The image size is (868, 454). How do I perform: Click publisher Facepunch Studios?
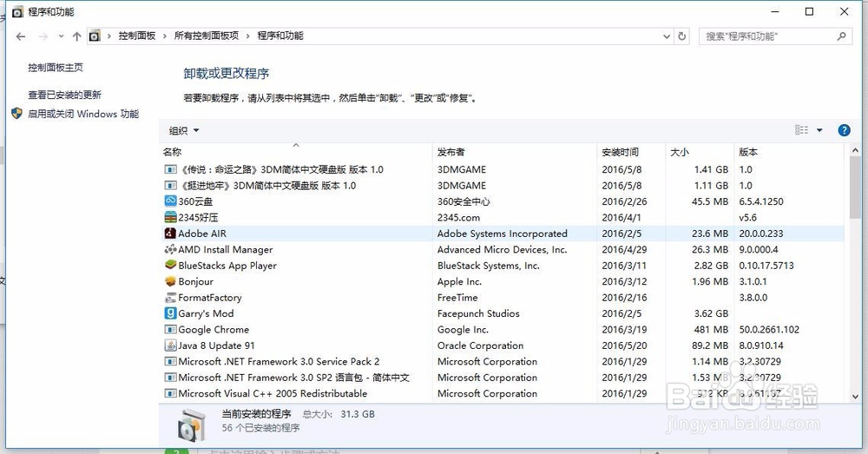point(478,313)
